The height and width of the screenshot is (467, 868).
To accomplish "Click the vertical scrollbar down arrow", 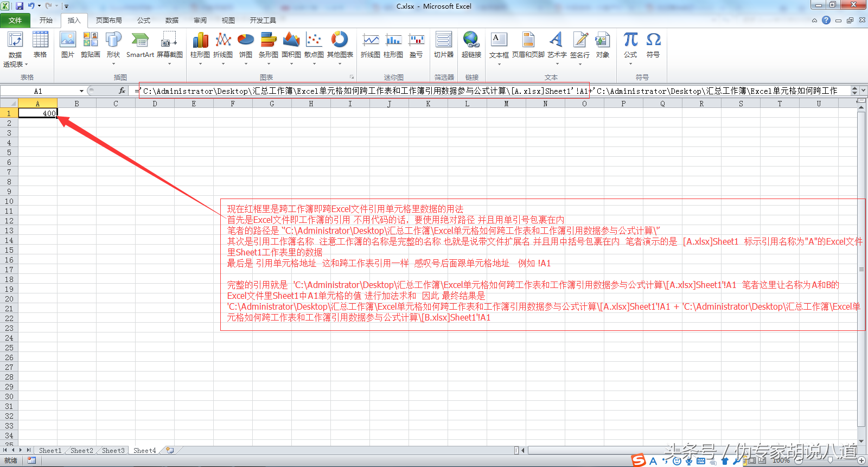I will pyautogui.click(x=861, y=442).
